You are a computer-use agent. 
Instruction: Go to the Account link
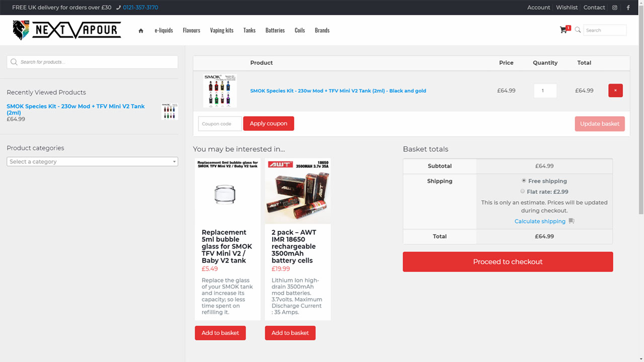pyautogui.click(x=538, y=8)
